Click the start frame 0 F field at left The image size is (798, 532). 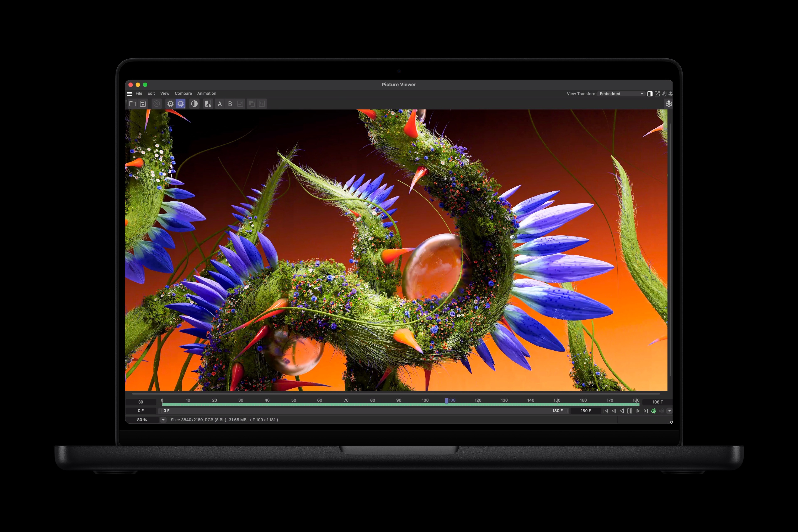(x=141, y=411)
